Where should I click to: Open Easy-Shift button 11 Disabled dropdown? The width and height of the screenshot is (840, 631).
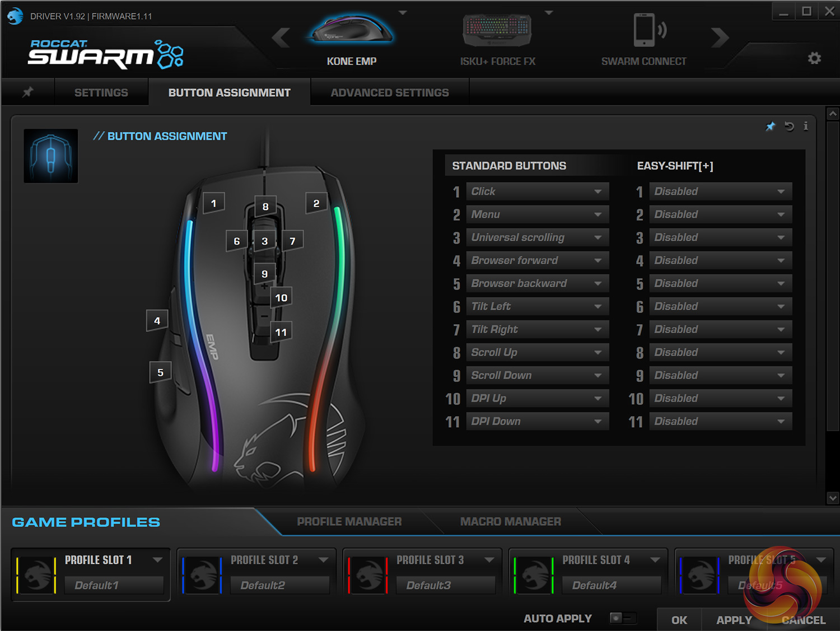(721, 421)
